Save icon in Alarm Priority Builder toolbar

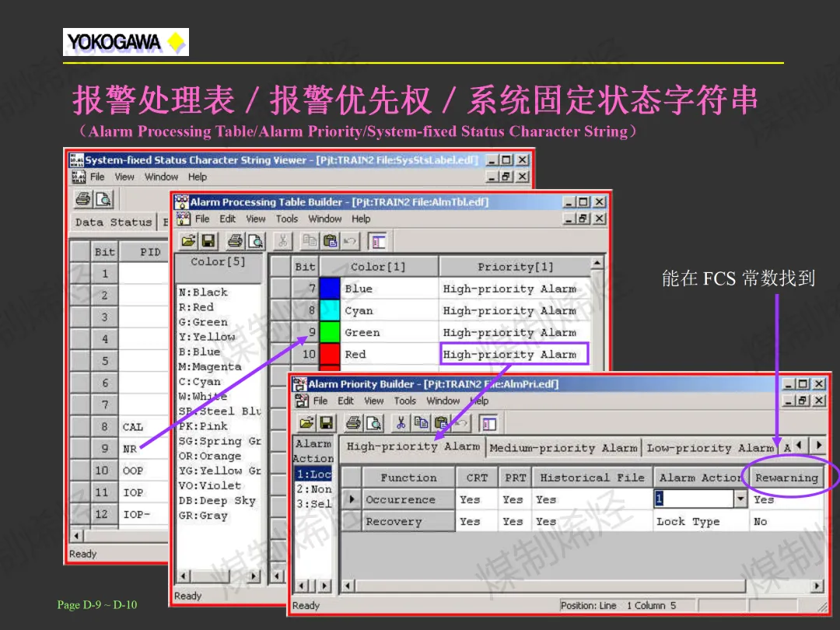[x=326, y=423]
